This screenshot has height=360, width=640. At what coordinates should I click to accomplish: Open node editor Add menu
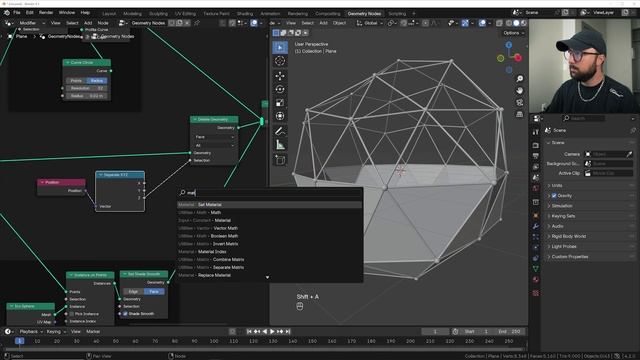pyautogui.click(x=88, y=23)
